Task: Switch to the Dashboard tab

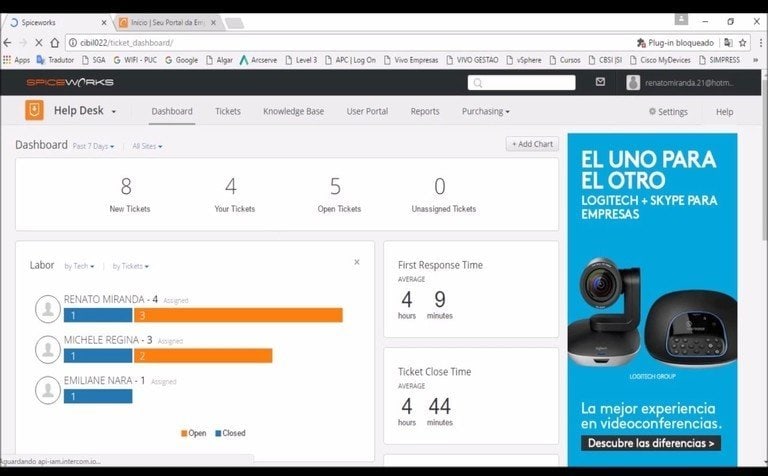Action: [x=172, y=111]
